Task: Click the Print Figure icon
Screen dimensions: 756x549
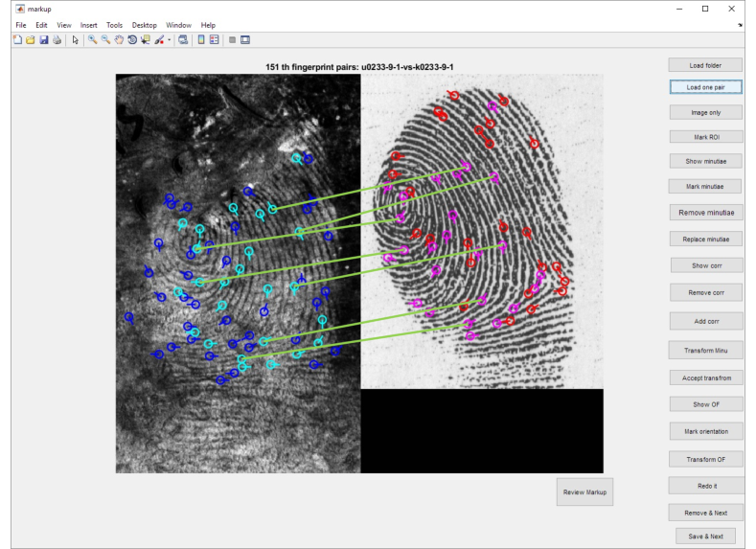Action: tap(57, 39)
